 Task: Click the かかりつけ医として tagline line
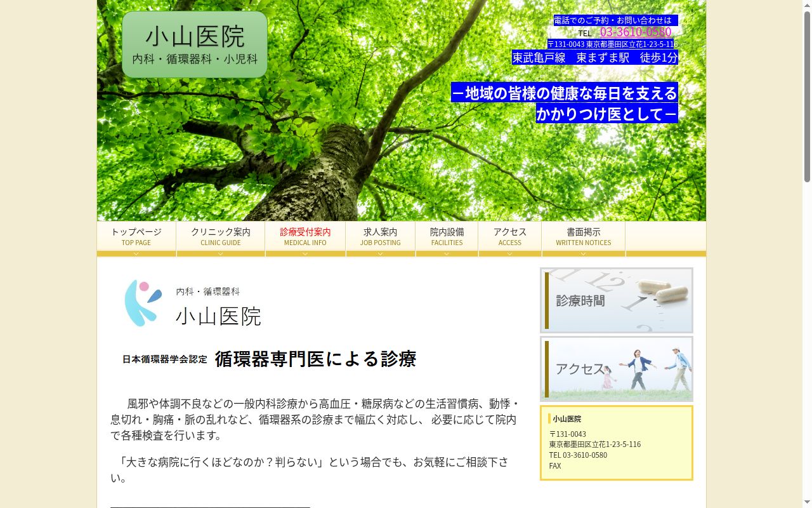606,114
